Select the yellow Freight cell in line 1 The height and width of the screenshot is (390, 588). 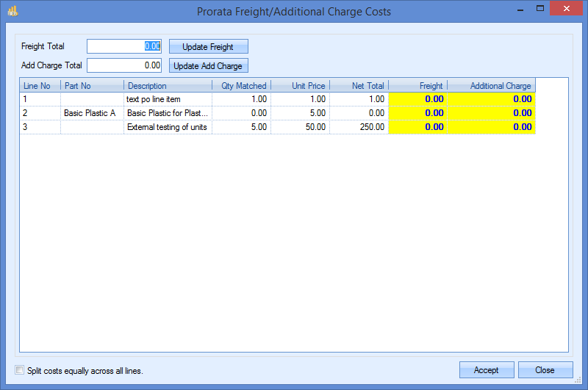point(417,98)
